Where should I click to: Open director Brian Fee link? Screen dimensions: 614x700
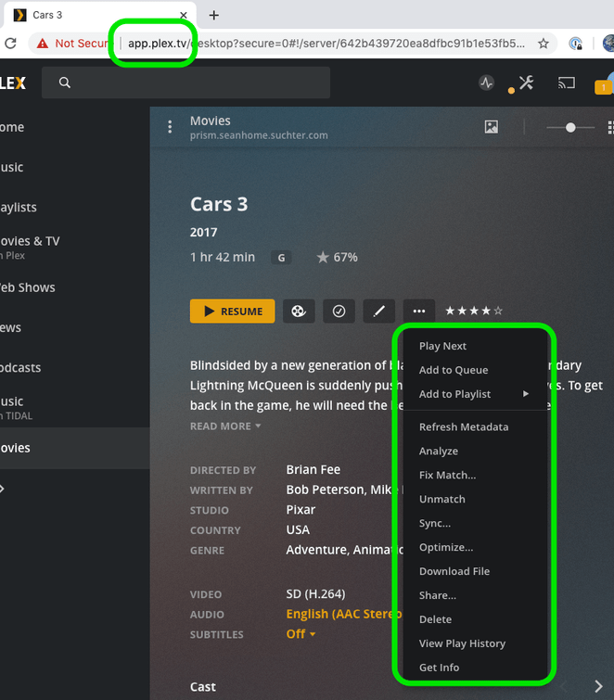click(x=313, y=470)
